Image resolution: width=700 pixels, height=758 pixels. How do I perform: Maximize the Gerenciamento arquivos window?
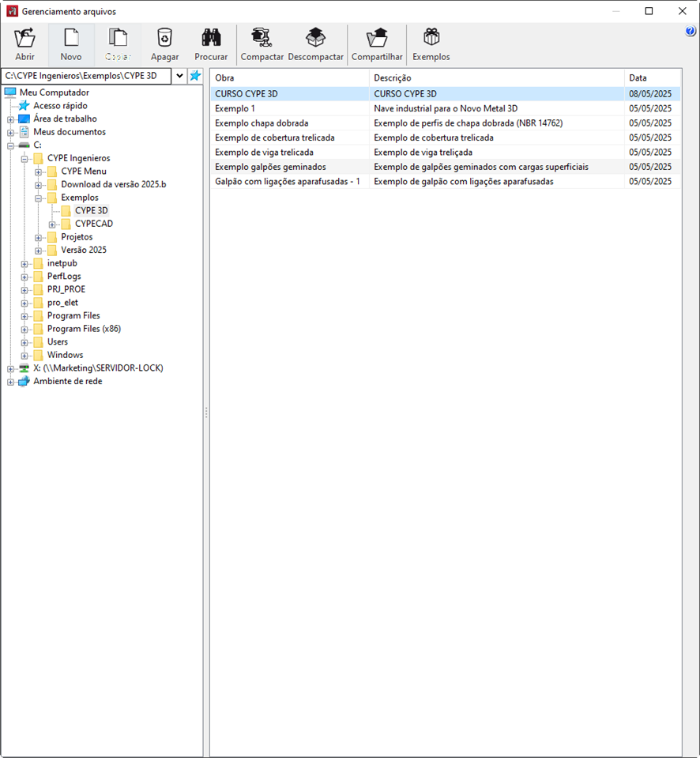649,11
